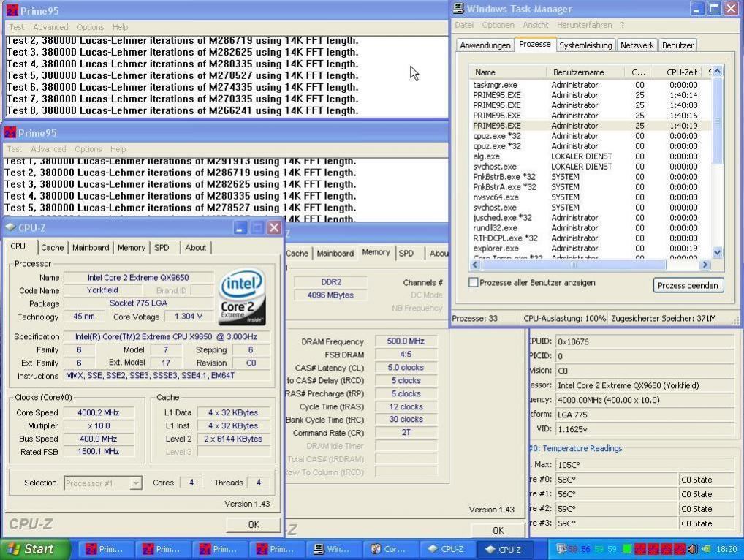Click the CPU-Z title bar icon

click(x=10, y=228)
